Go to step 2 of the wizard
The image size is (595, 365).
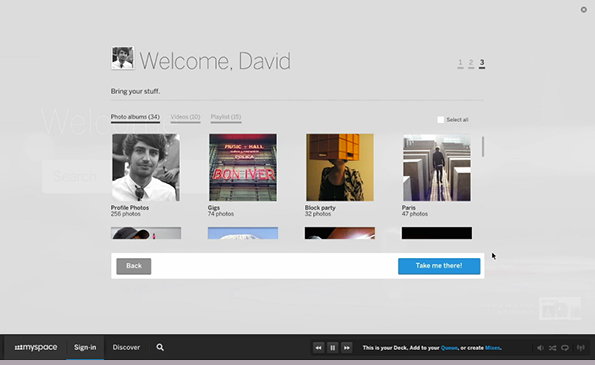(x=471, y=63)
